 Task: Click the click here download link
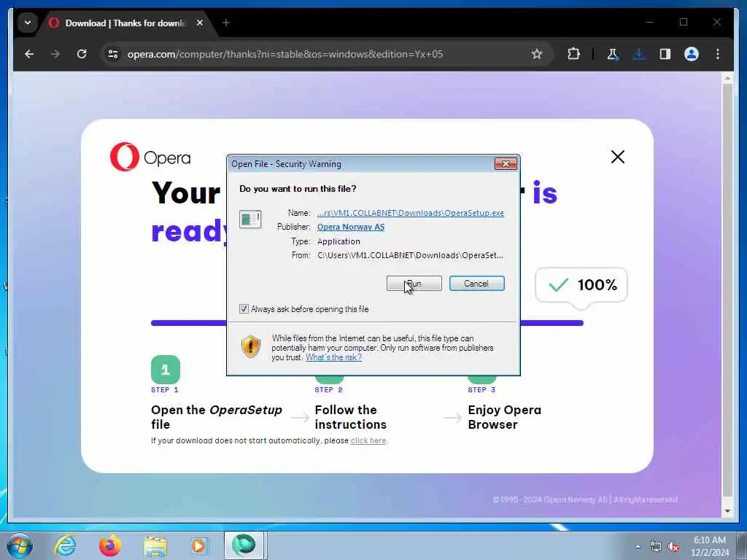(x=368, y=440)
